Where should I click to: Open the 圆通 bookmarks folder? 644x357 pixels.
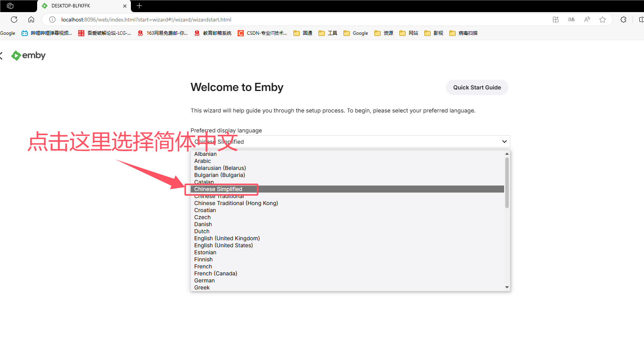click(x=302, y=33)
